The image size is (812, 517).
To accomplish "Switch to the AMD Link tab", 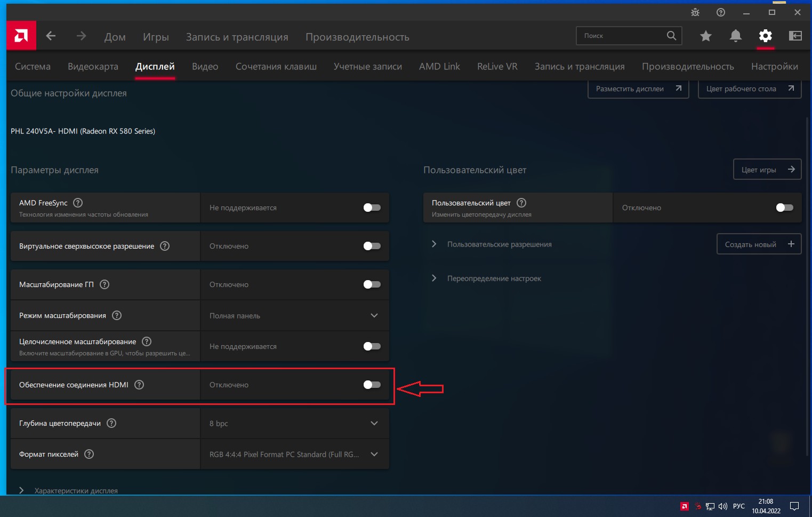I will click(x=439, y=66).
